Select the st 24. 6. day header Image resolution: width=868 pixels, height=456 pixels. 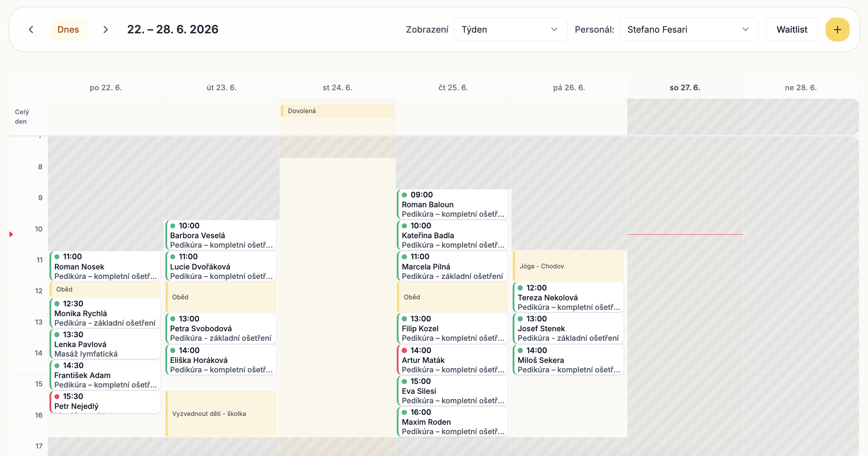(x=337, y=88)
